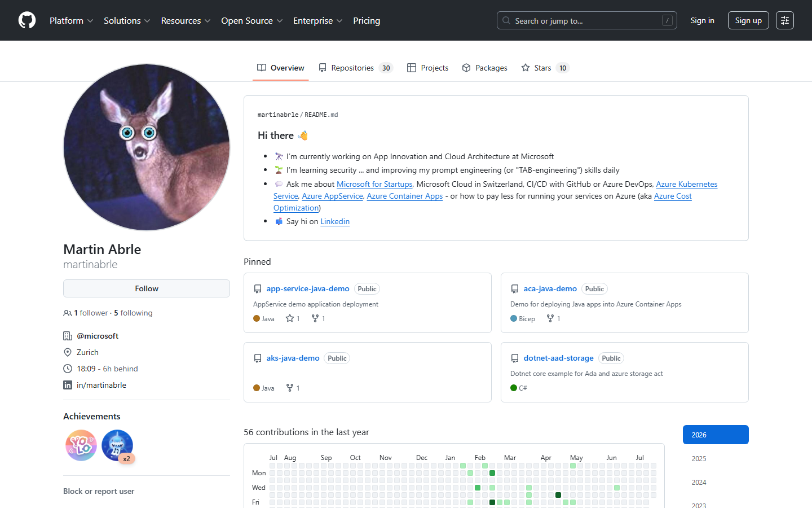Image resolution: width=812 pixels, height=508 pixels.
Task: Open the Enterprise dropdown
Action: pos(317,20)
